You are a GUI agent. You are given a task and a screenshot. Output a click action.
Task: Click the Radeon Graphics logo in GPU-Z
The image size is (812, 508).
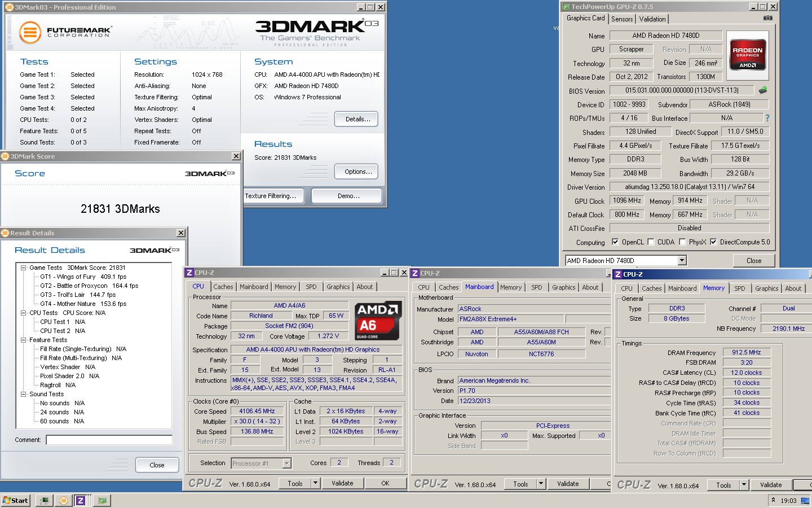tap(747, 54)
